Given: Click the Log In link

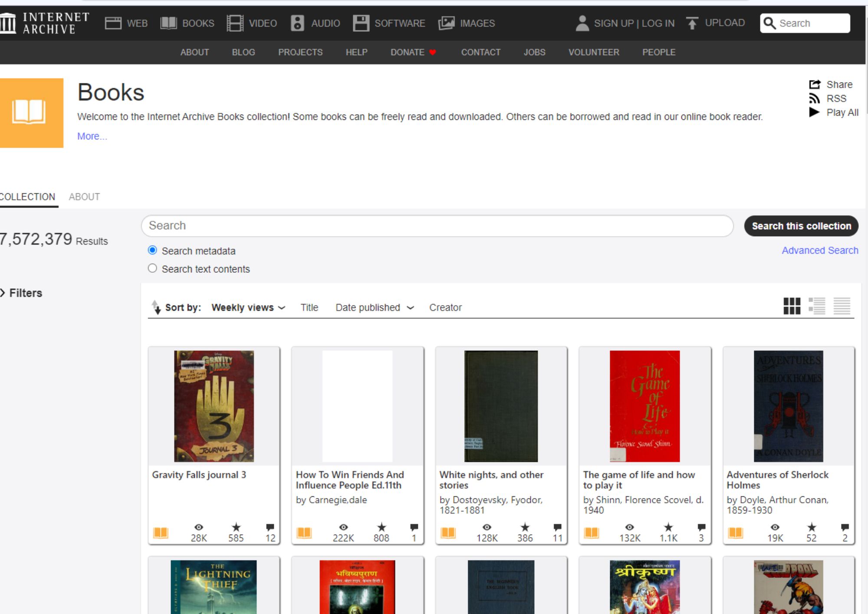Looking at the screenshot, I should [x=658, y=23].
